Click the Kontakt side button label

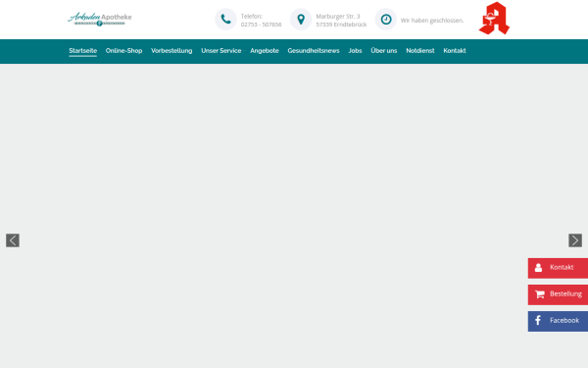click(562, 267)
